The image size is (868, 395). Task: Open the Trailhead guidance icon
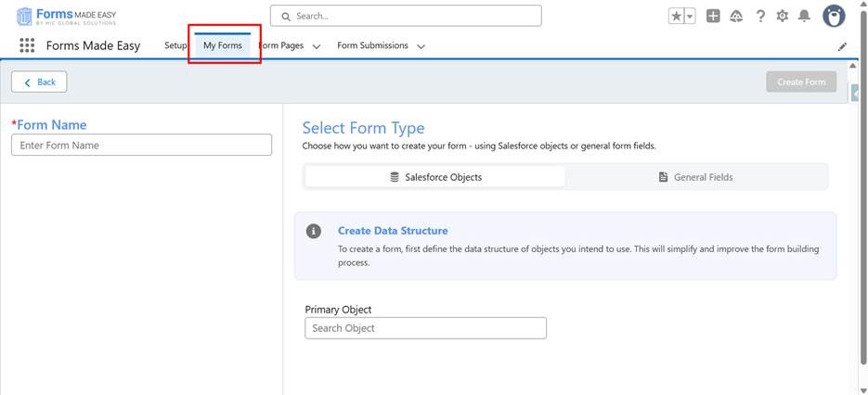pyautogui.click(x=736, y=16)
